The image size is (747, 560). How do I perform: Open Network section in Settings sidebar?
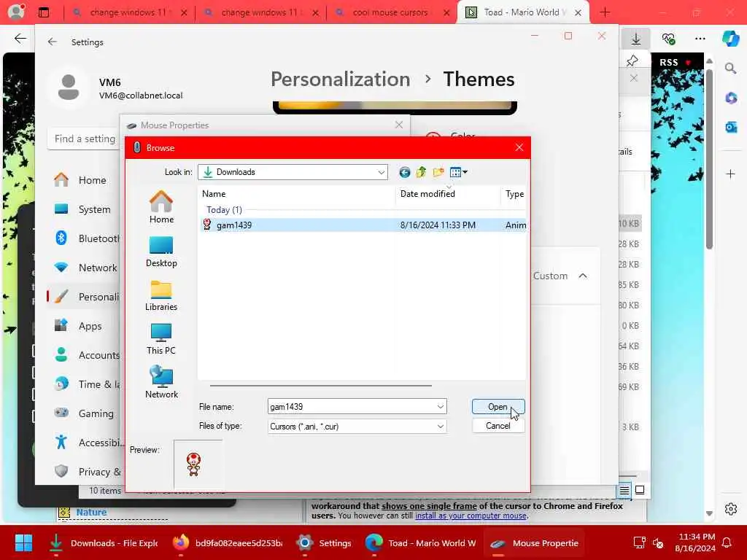point(84,268)
